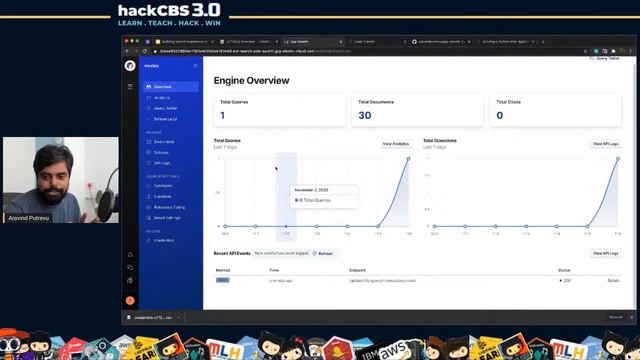Open the Overview page in the sidebar
640x360 pixels.
pos(171,87)
